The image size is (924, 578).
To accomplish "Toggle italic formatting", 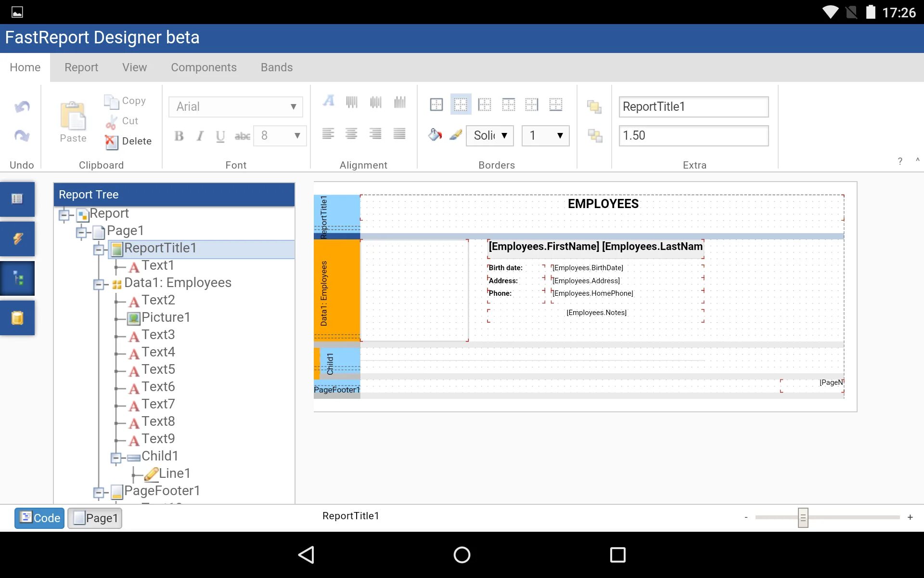I will [200, 136].
